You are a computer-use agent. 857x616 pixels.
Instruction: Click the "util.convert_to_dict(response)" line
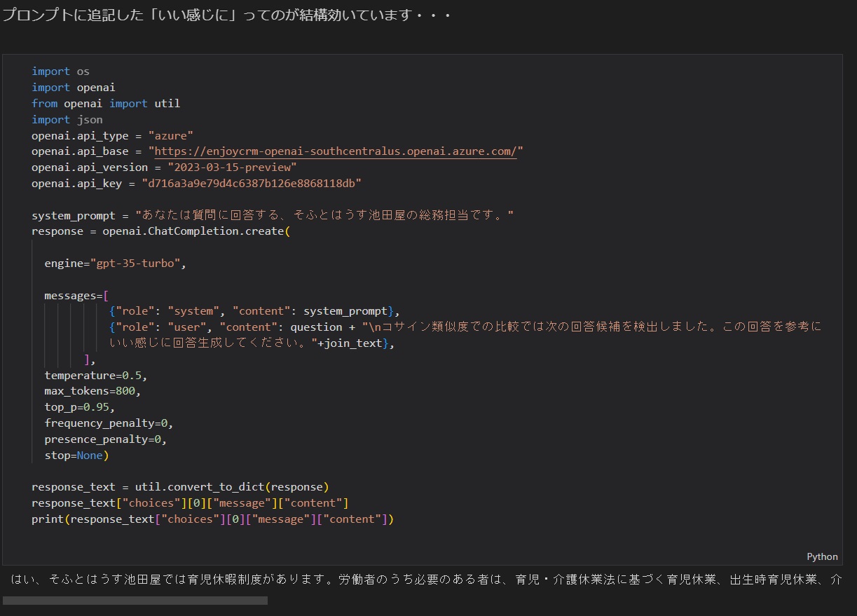(180, 487)
